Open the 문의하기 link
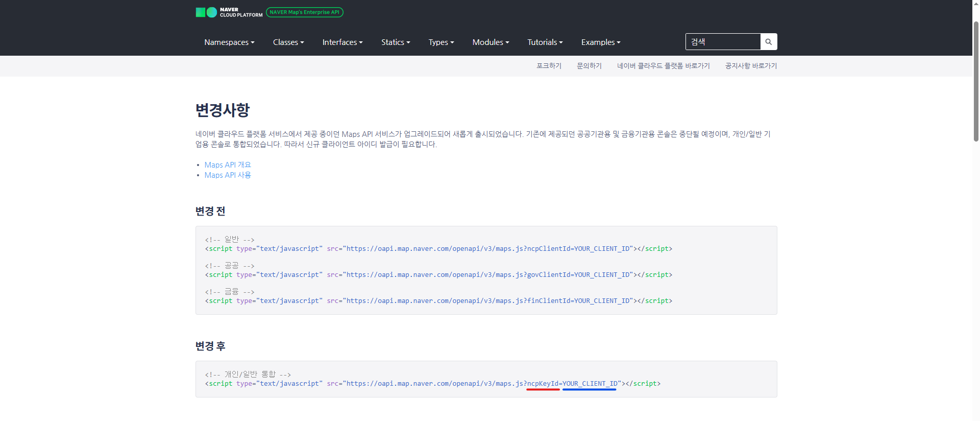 (x=589, y=66)
